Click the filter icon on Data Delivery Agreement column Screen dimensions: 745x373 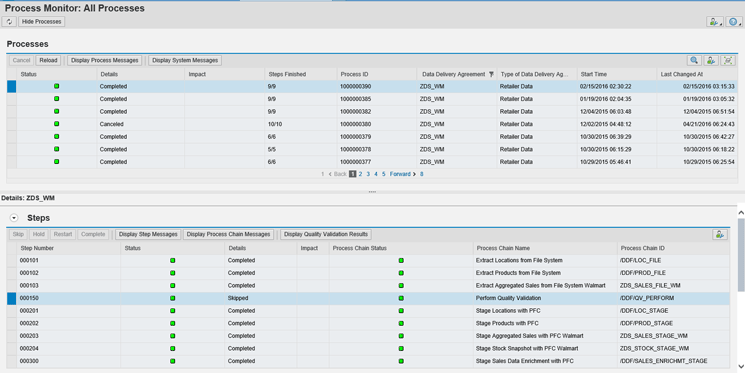[491, 75]
